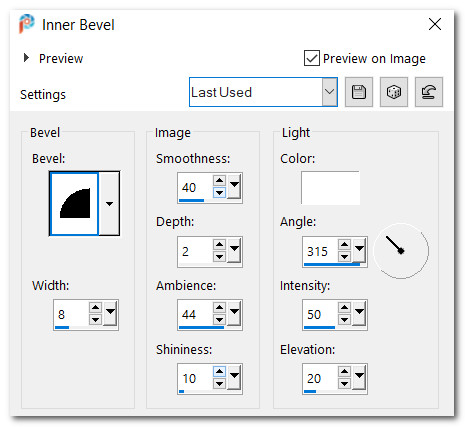Decrease Smoothness with down arrow
Screen dimensions: 465x427
219,193
